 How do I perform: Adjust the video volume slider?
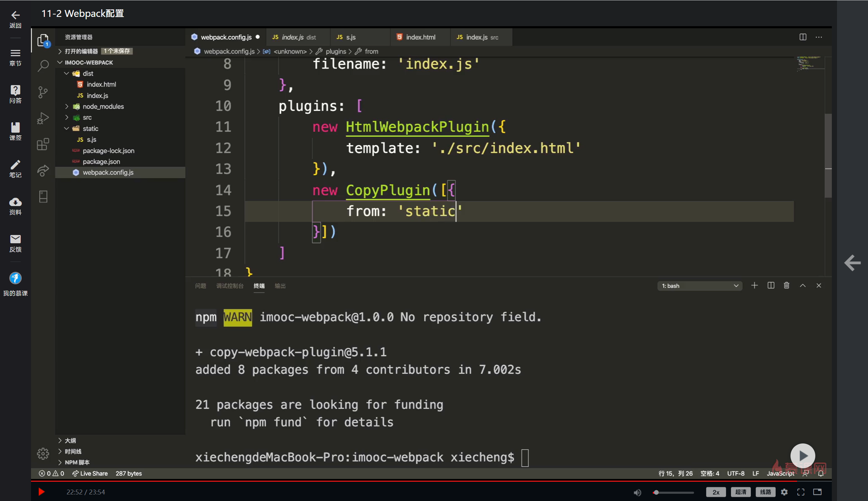click(673, 492)
